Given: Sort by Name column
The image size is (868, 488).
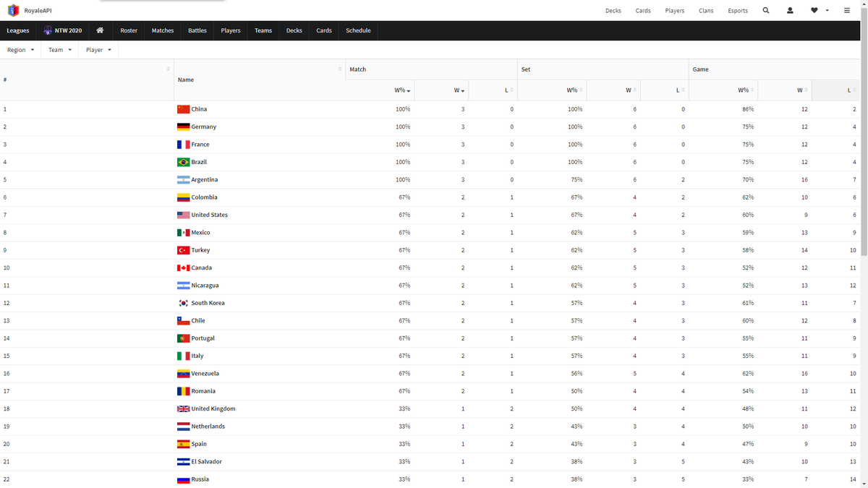Looking at the screenshot, I should click(x=260, y=80).
